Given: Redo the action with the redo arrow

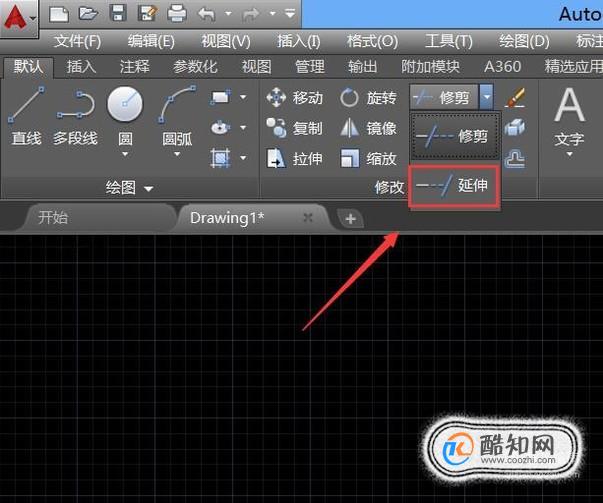Looking at the screenshot, I should (251, 15).
